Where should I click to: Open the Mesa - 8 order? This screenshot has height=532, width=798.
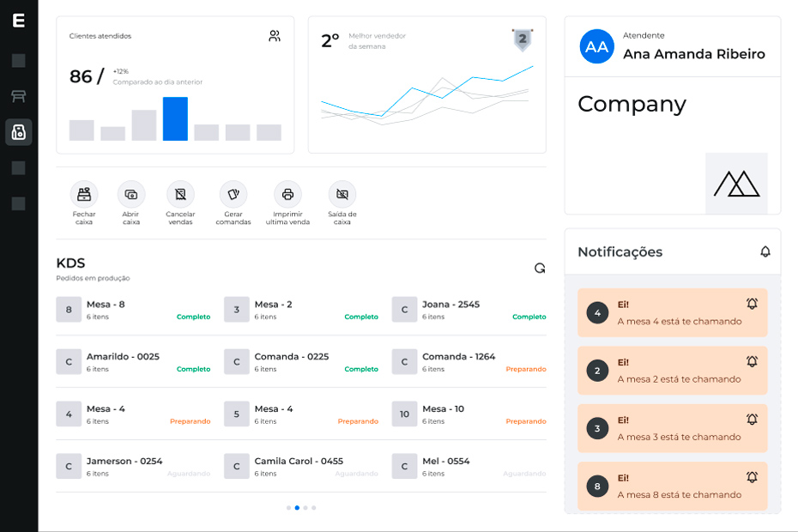(x=133, y=310)
